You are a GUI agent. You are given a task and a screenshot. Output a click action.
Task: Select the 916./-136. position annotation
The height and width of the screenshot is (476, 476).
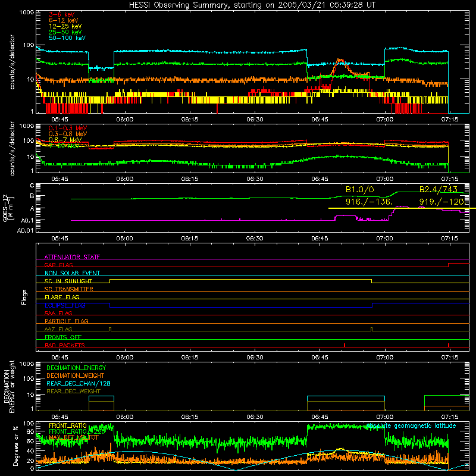tap(369, 202)
